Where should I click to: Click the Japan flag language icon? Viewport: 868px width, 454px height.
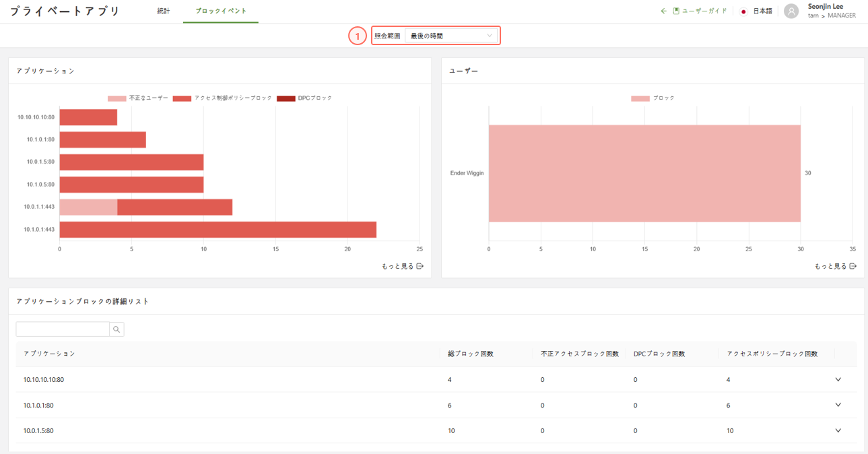[x=743, y=11]
